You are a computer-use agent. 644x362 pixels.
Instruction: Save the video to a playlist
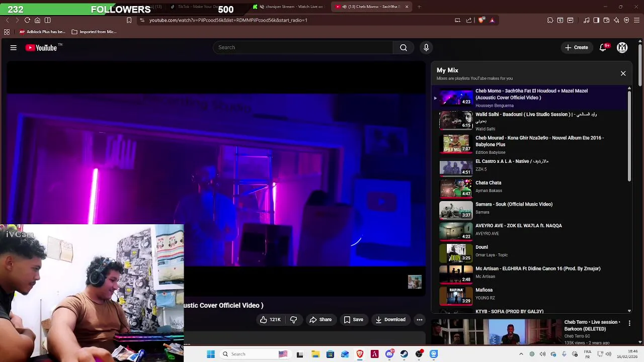pos(353,320)
